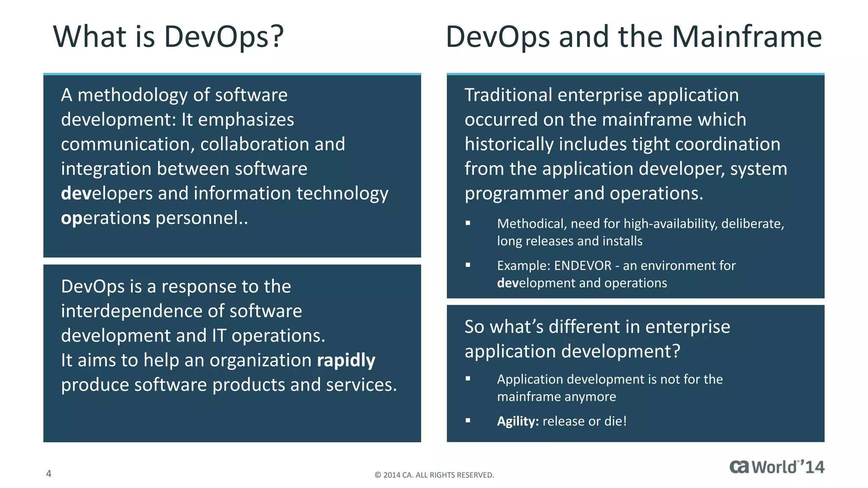Click 'So what's different in enterprise' question

(597, 339)
